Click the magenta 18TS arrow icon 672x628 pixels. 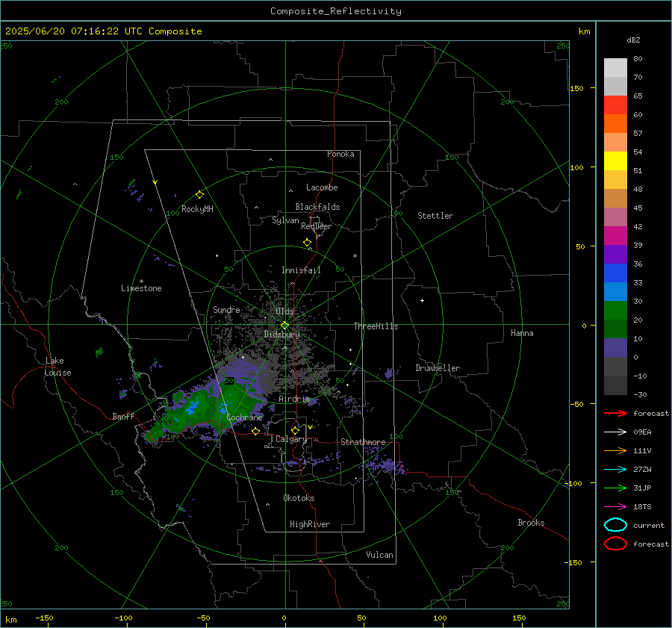point(615,507)
